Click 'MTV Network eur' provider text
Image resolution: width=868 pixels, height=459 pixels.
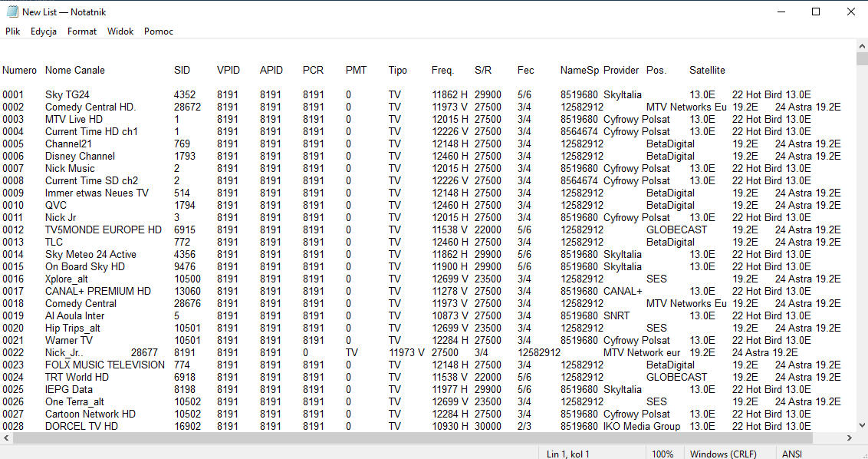click(642, 352)
